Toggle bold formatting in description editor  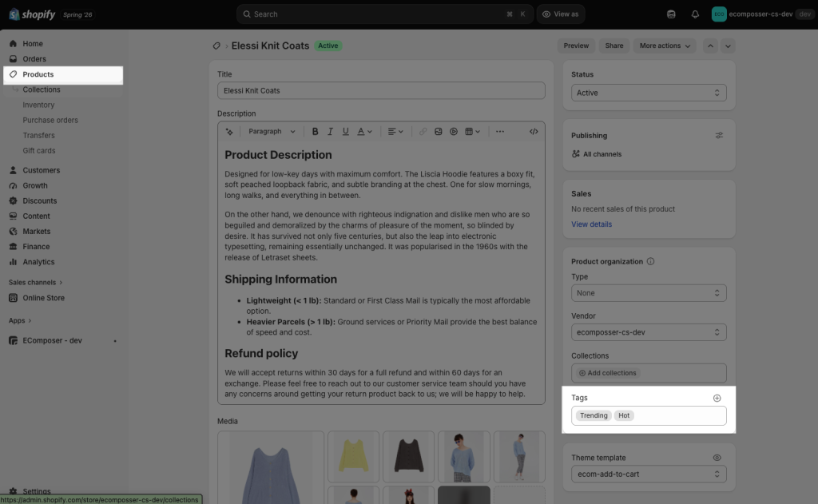[315, 132]
